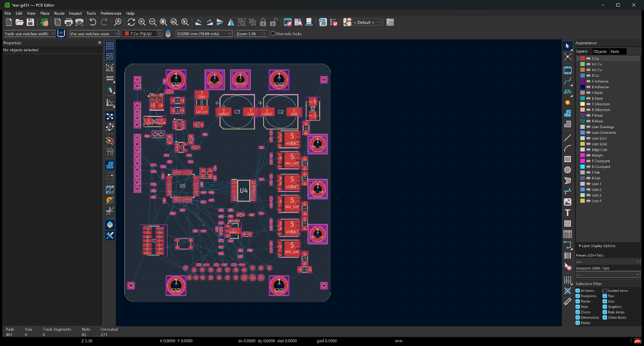Uncheck the Vias selection filter
Screen dimensions: 644x346
(x=605, y=301)
